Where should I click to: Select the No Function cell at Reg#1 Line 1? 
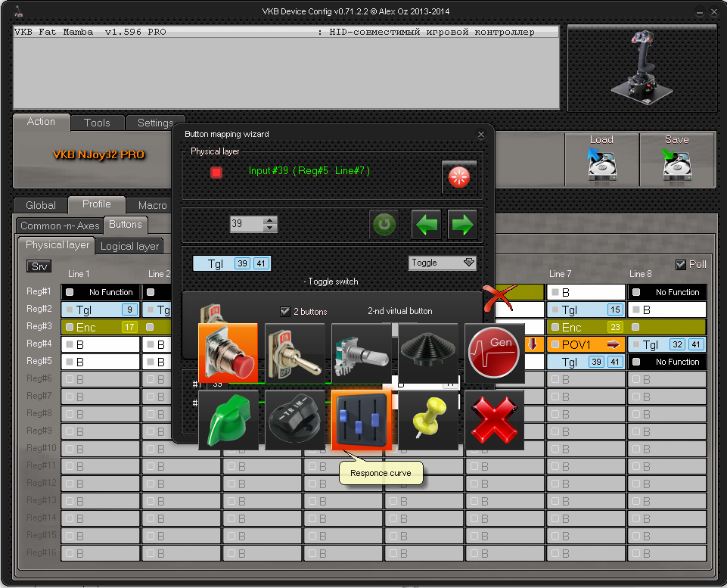point(101,292)
